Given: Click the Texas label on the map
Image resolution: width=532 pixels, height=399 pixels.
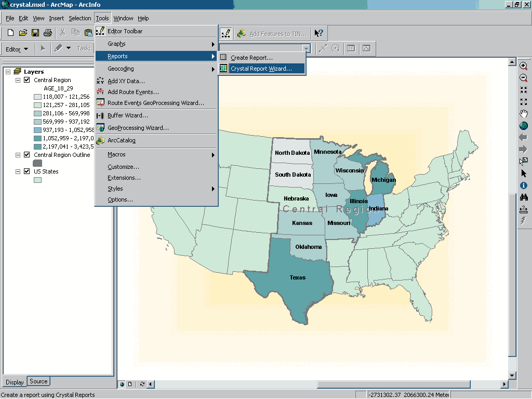Looking at the screenshot, I should tap(298, 277).
